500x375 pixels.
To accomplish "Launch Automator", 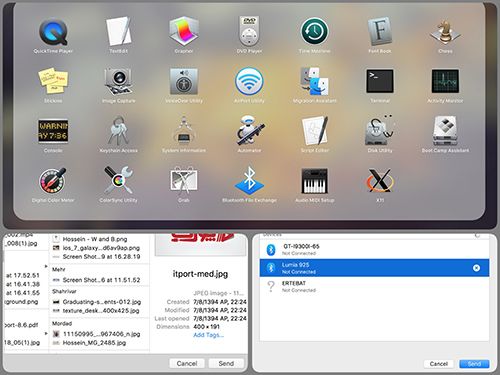I will click(249, 131).
